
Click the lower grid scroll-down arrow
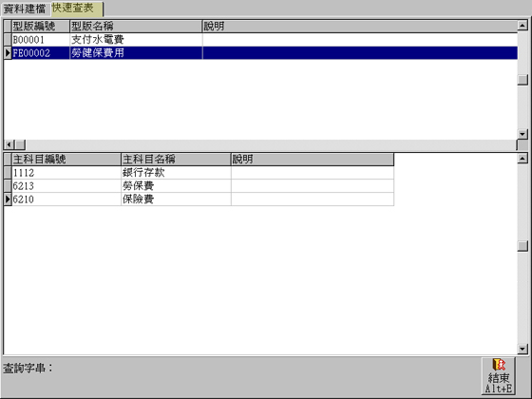(522, 349)
